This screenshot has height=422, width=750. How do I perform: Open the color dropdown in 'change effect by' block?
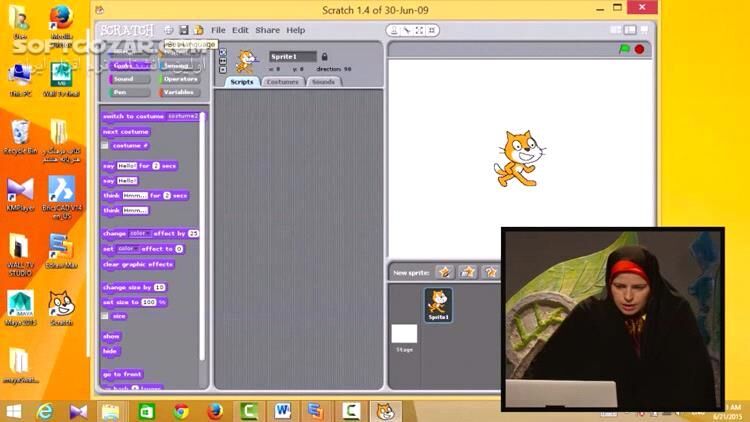(139, 233)
